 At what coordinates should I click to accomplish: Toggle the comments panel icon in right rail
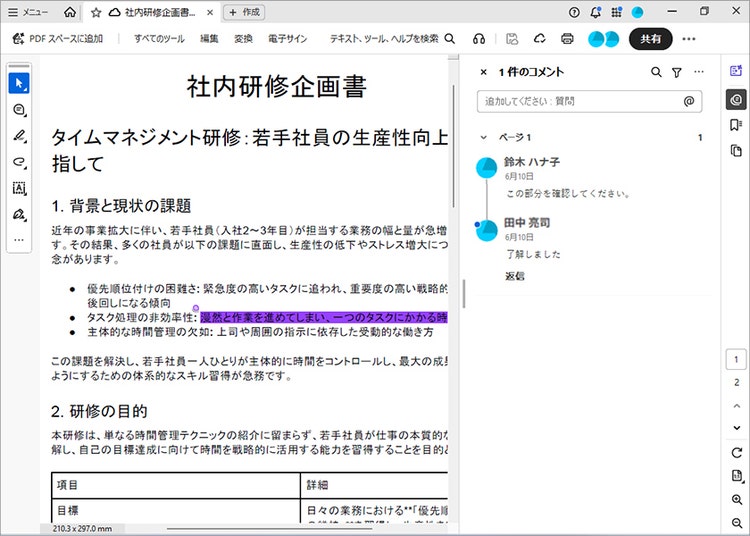click(736, 99)
